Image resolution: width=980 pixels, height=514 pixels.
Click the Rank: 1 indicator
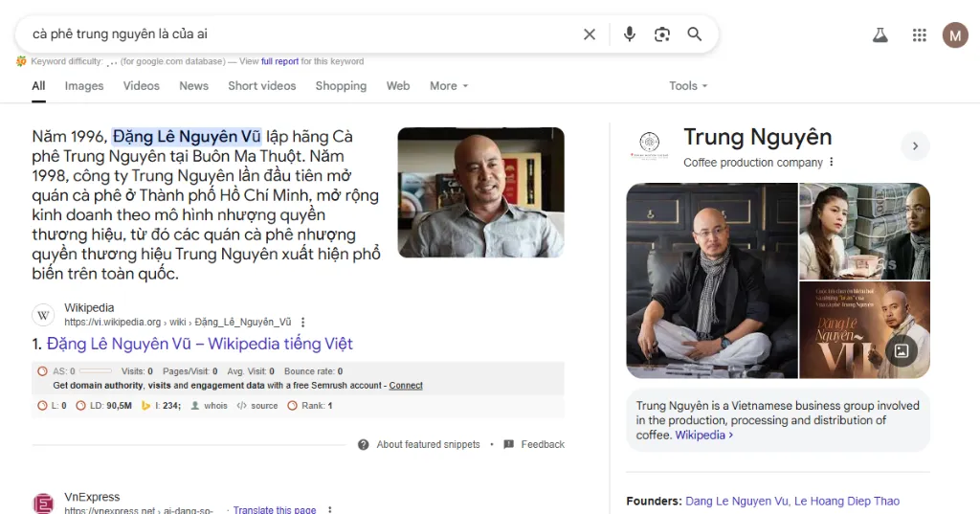point(310,406)
